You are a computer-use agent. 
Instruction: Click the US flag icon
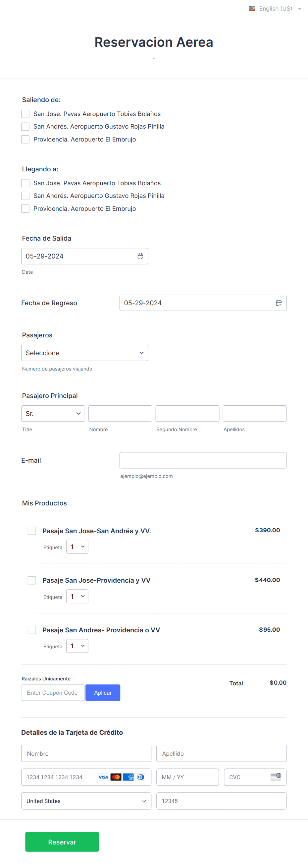tap(252, 8)
